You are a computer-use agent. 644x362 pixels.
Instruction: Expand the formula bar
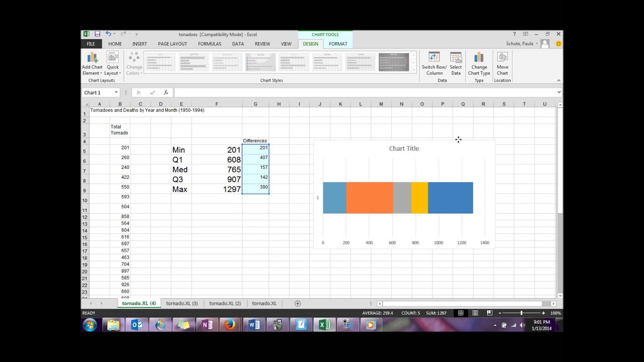click(x=558, y=93)
